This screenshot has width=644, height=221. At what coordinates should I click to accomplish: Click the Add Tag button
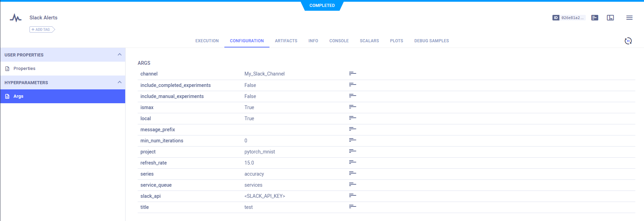[42, 29]
